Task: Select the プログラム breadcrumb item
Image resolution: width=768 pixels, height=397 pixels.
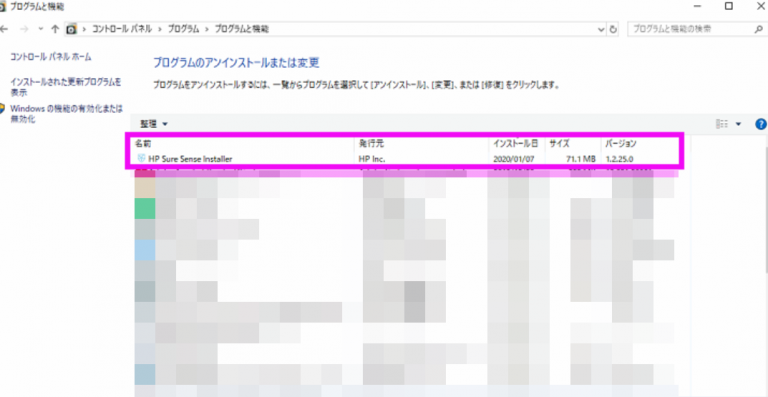Action: [184, 29]
